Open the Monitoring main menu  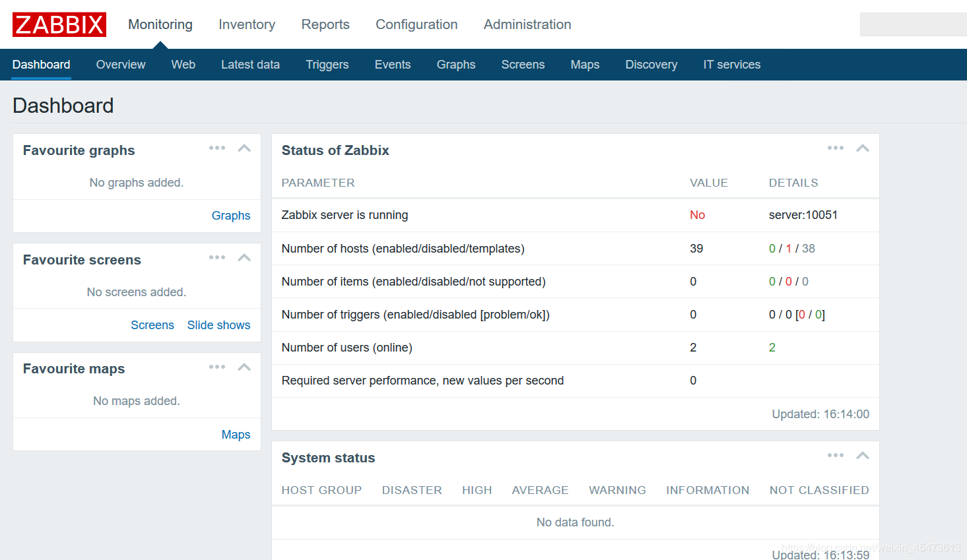pyautogui.click(x=160, y=24)
